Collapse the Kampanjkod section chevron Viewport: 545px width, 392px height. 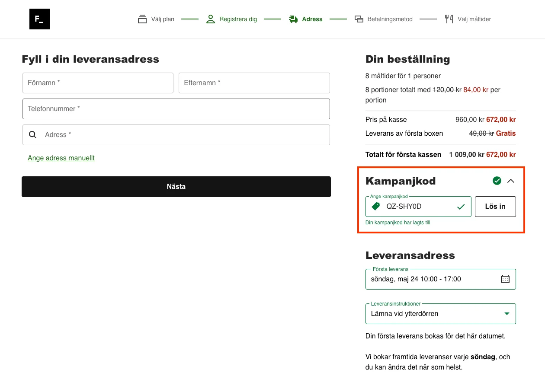[511, 181]
